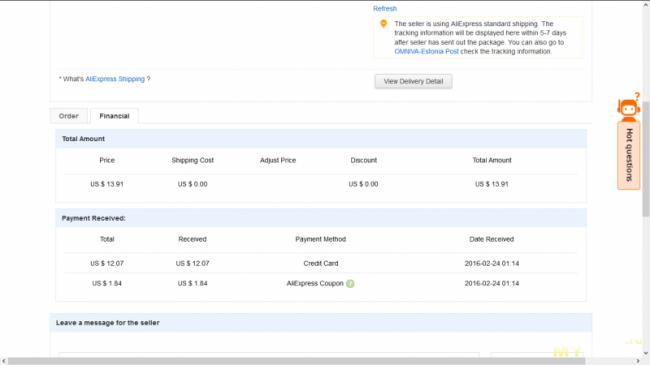Click the Discount value US $ 0.00

[x=363, y=184]
